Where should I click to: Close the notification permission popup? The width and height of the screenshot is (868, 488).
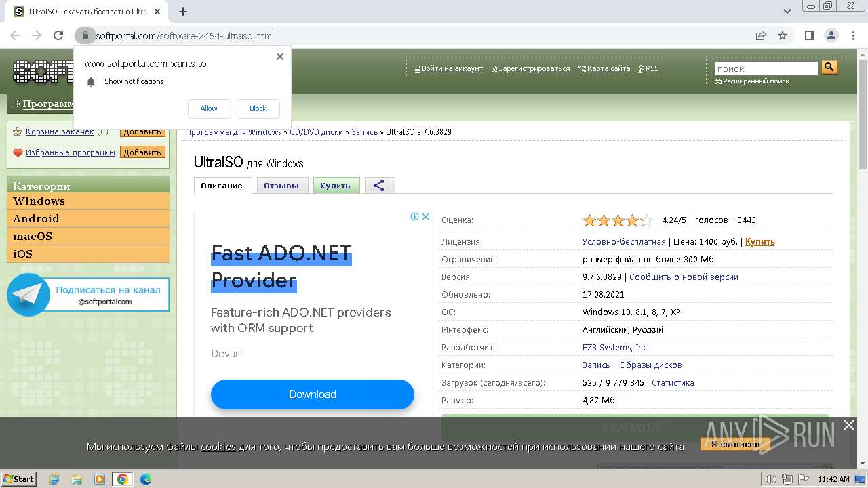click(x=280, y=56)
